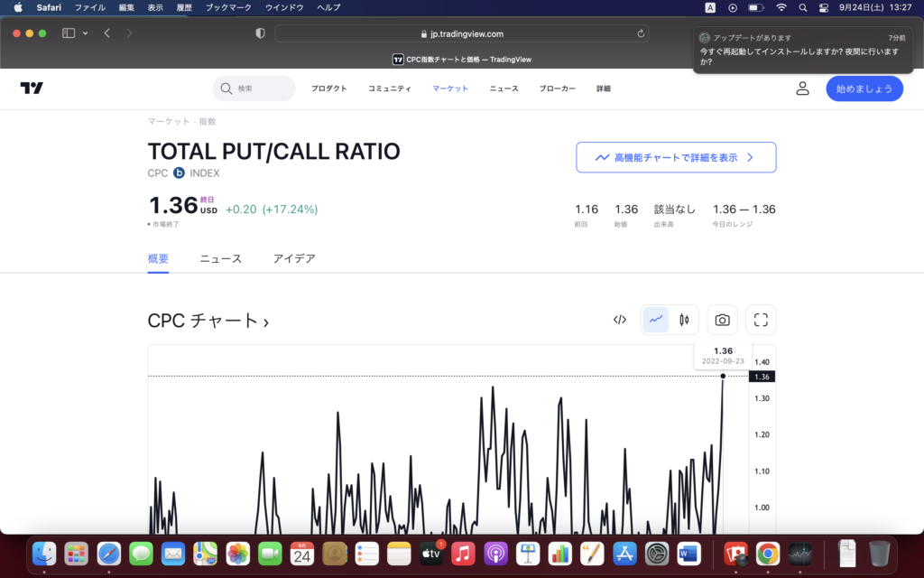Toggle Safari sidebar icon
This screenshot has height=578, width=924.
click(x=69, y=33)
